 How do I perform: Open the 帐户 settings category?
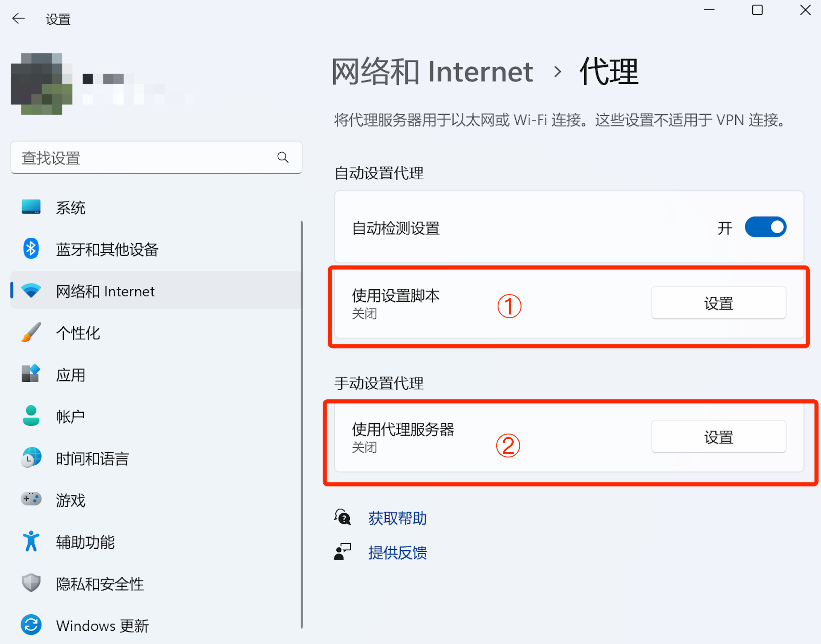click(x=156, y=416)
